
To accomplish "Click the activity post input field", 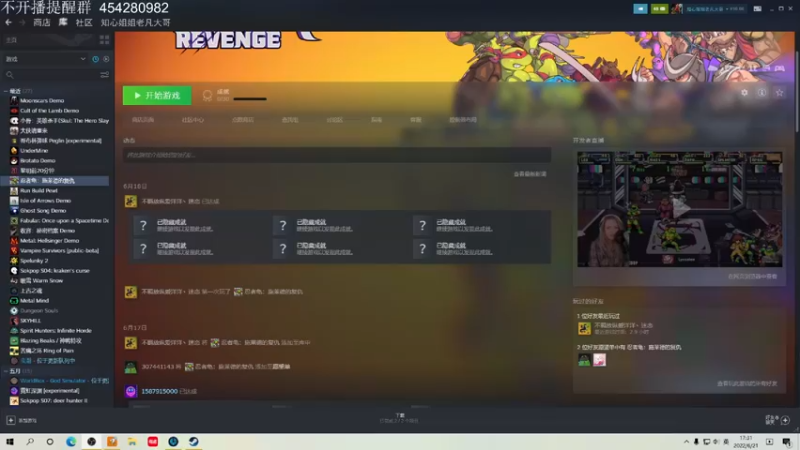I will (337, 155).
